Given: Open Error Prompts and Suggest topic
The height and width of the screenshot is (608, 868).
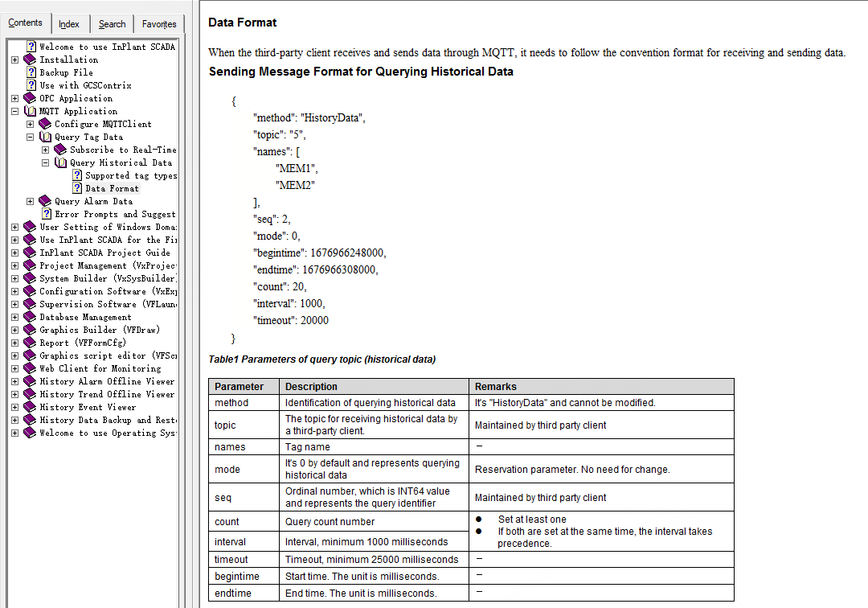Looking at the screenshot, I should point(115,214).
